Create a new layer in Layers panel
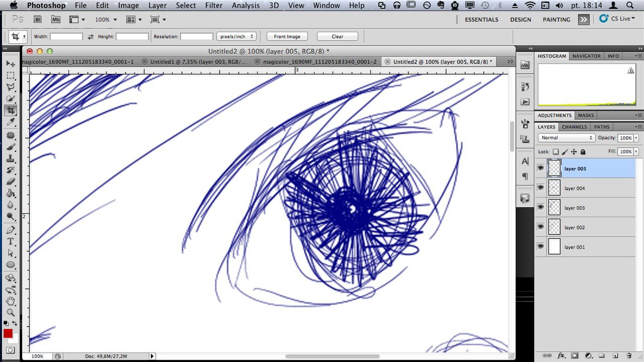Viewport: 644px width, 362px height. (x=615, y=355)
